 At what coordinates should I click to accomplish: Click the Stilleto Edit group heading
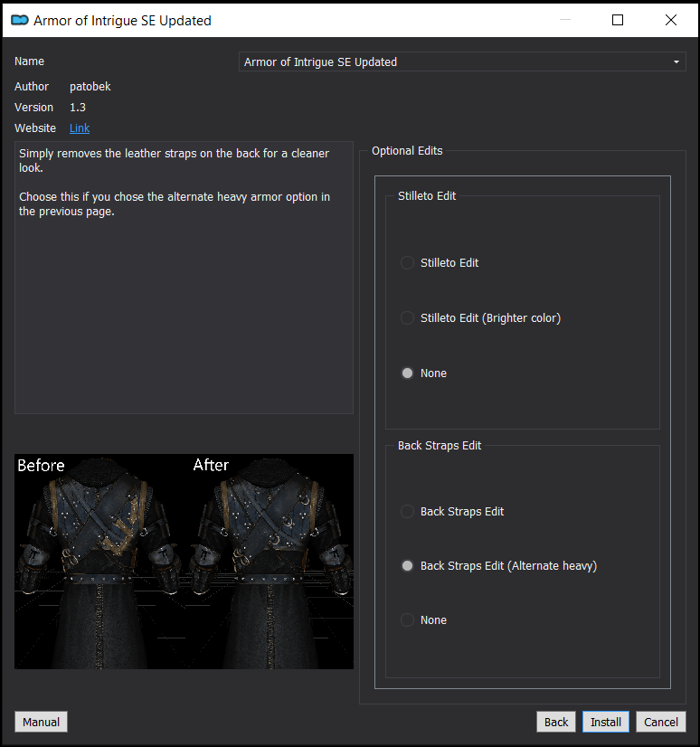pyautogui.click(x=427, y=196)
